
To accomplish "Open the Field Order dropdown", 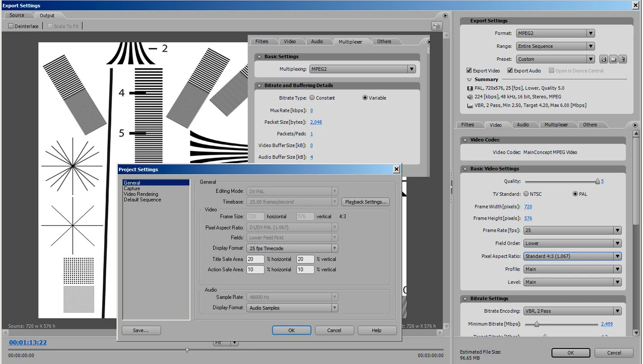I will click(x=572, y=243).
